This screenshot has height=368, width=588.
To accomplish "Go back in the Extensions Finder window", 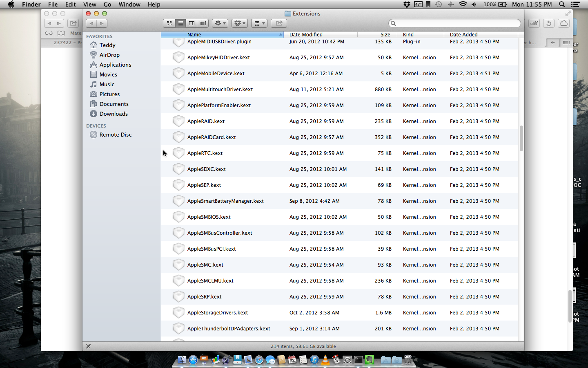I will pyautogui.click(x=91, y=23).
